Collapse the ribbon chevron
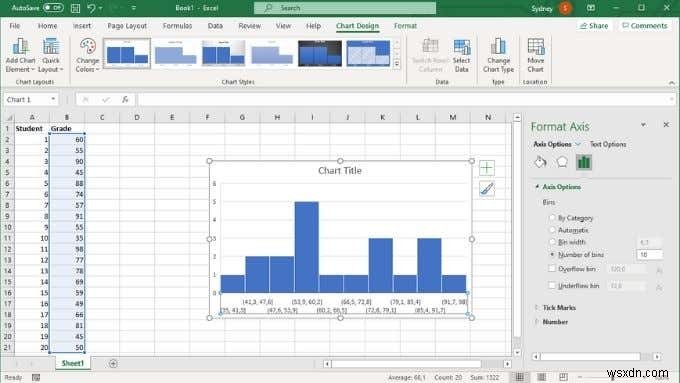Image resolution: width=680 pixels, height=383 pixels. (x=671, y=82)
